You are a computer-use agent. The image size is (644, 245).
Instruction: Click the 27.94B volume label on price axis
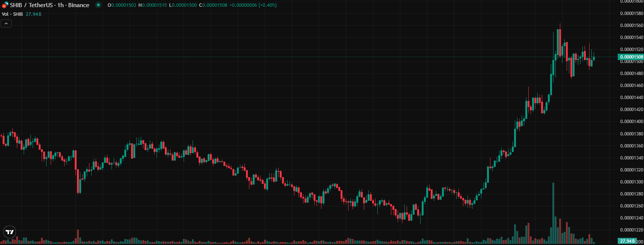[x=627, y=241]
